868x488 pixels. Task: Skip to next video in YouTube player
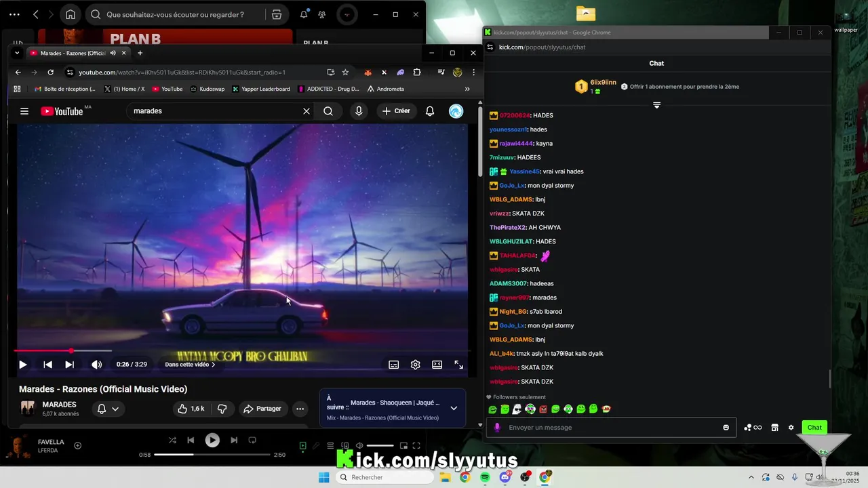(x=69, y=365)
